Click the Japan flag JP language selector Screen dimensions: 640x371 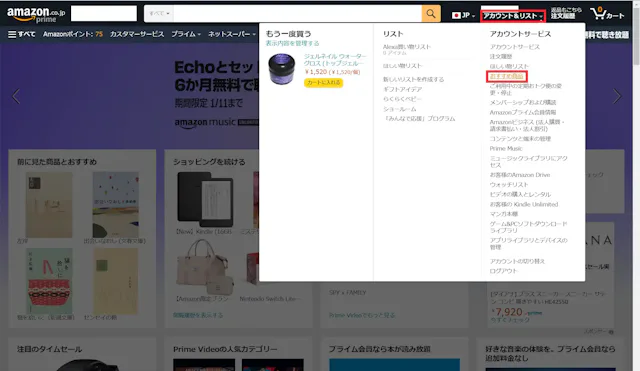pyautogui.click(x=463, y=16)
